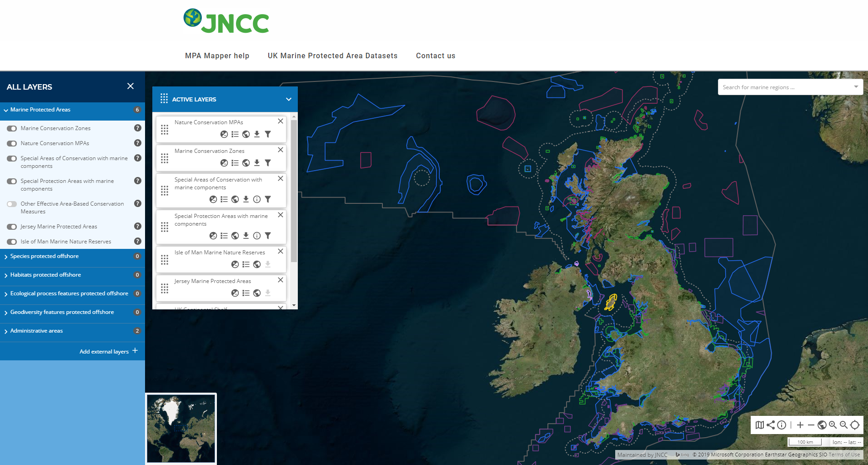Toggle off the Marine Conservation Zones layer switch
Screen dimensions: 868x465
[12, 128]
